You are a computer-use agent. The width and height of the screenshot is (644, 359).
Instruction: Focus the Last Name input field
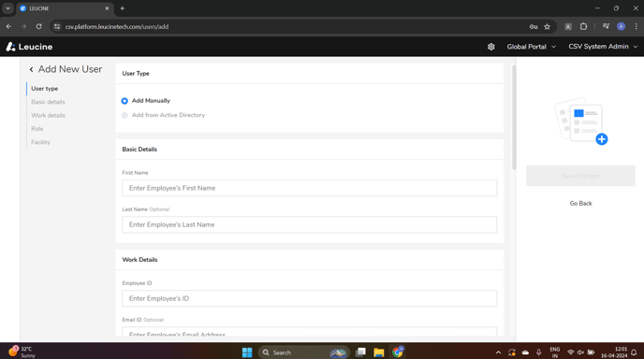309,224
